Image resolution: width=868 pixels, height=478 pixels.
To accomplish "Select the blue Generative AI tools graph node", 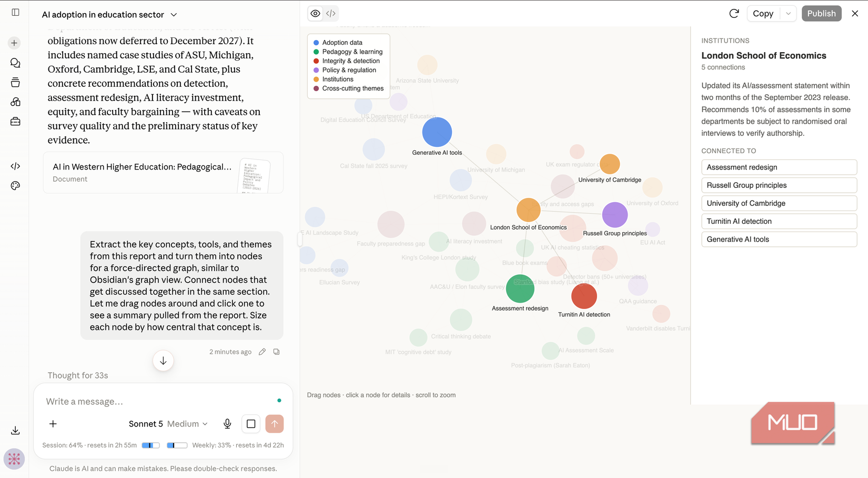I will pos(437,132).
